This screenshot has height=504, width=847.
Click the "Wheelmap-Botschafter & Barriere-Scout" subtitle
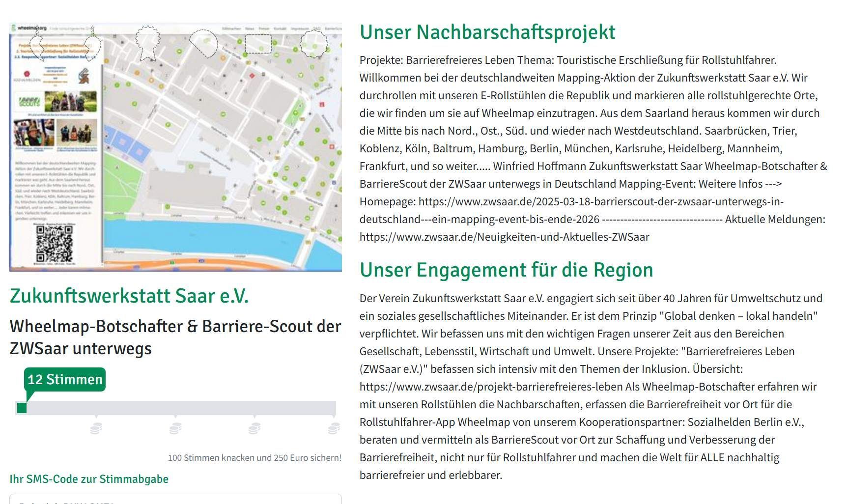point(175,337)
